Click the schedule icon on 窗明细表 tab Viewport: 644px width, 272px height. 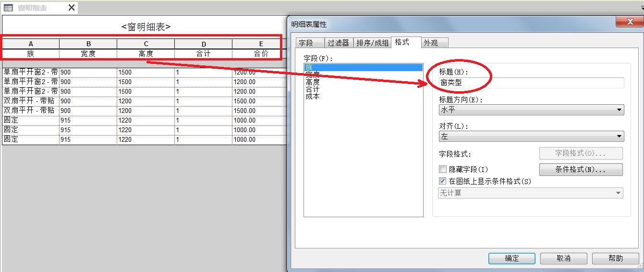tap(8, 8)
